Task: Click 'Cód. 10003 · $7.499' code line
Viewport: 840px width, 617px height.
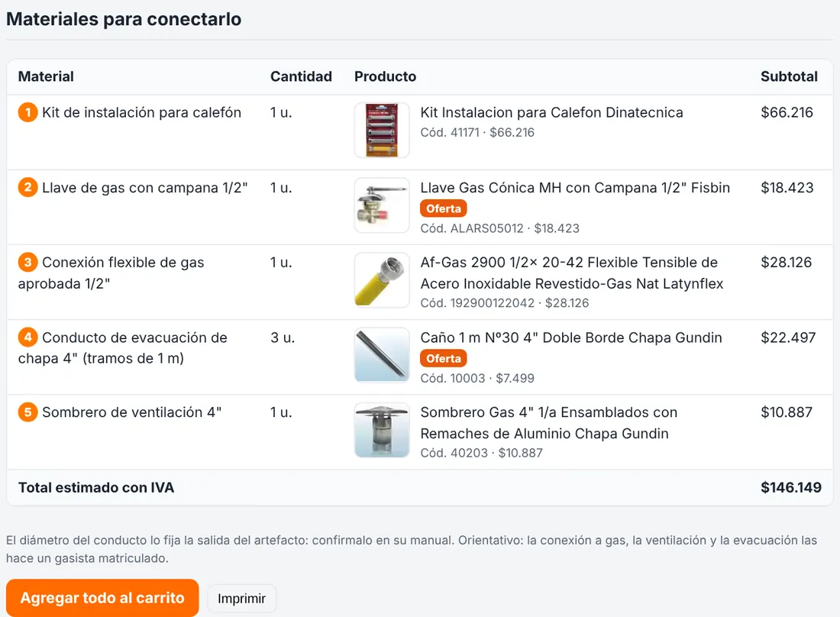Action: click(477, 379)
